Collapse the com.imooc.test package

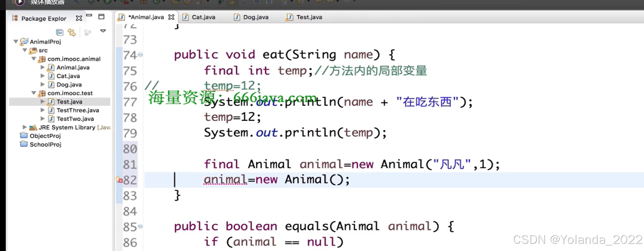(34, 93)
